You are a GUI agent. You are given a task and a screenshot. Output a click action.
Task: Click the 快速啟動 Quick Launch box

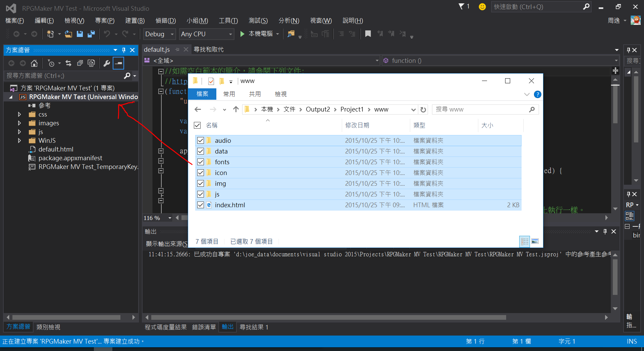point(541,7)
